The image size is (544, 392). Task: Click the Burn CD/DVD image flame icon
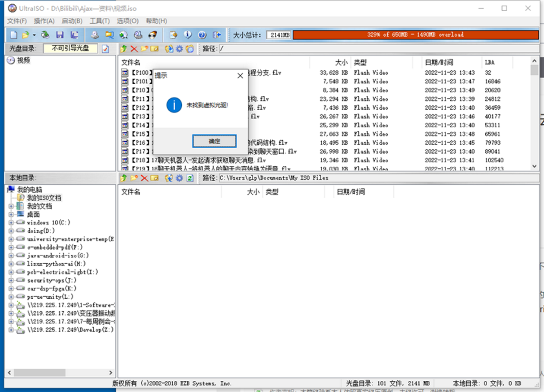point(153,35)
